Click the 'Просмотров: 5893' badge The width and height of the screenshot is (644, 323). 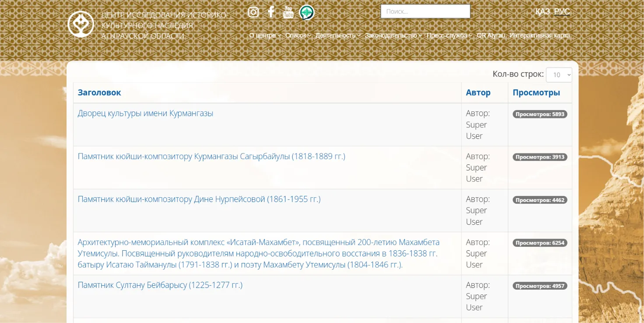tap(540, 114)
